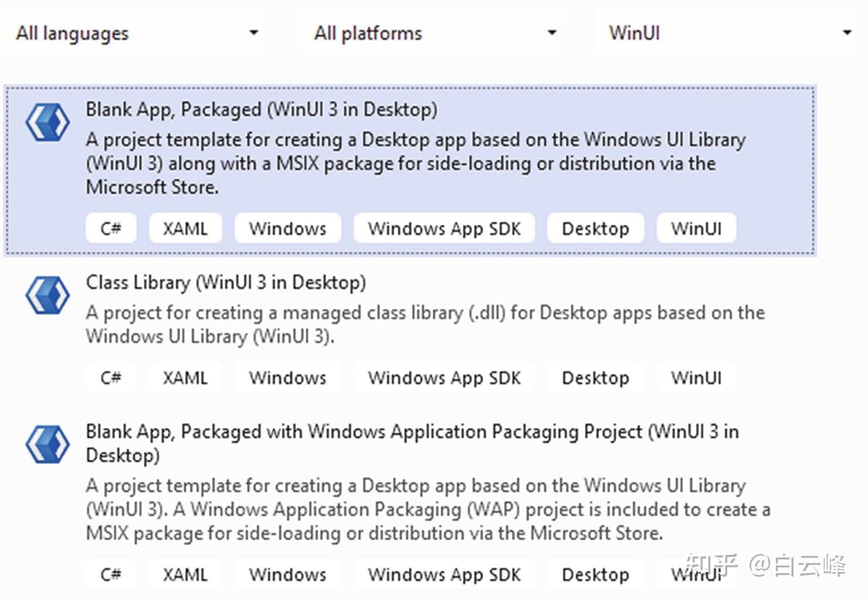Click Windows App SDK tag under Class Library

[x=444, y=378]
